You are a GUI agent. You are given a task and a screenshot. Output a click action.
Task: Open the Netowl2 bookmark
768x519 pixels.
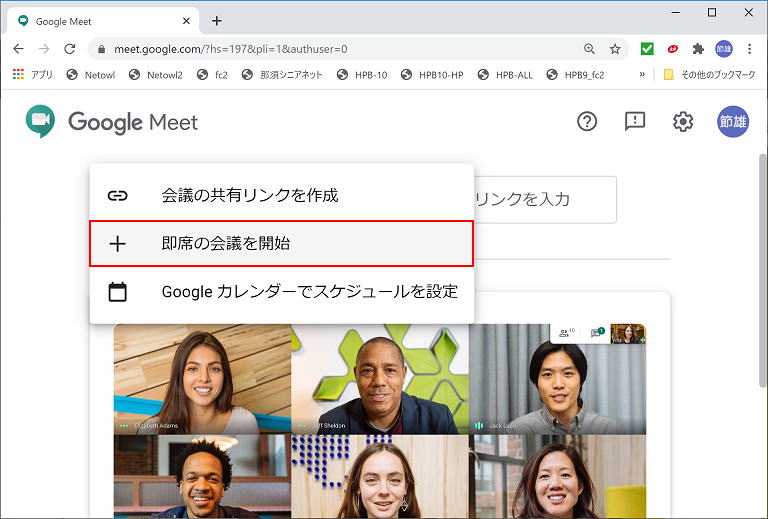[156, 74]
